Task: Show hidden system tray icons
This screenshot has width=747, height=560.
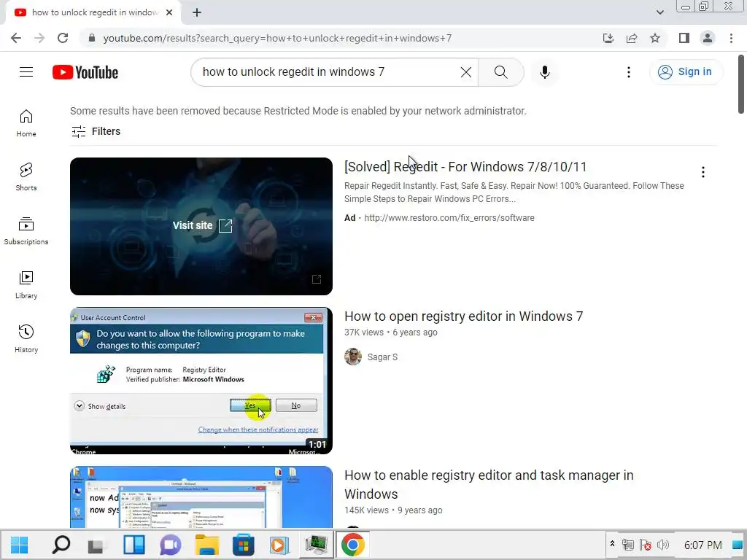Action: (612, 543)
